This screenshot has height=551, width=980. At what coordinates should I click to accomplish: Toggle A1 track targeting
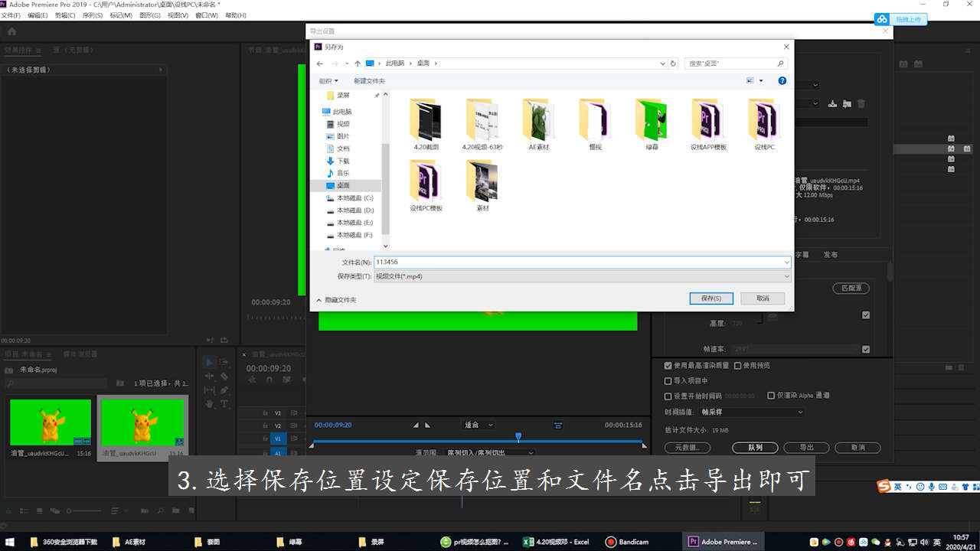point(277,453)
